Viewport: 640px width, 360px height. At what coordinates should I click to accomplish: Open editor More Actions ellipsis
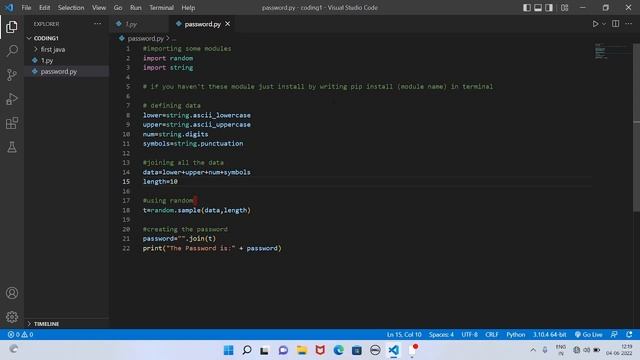[x=629, y=24]
